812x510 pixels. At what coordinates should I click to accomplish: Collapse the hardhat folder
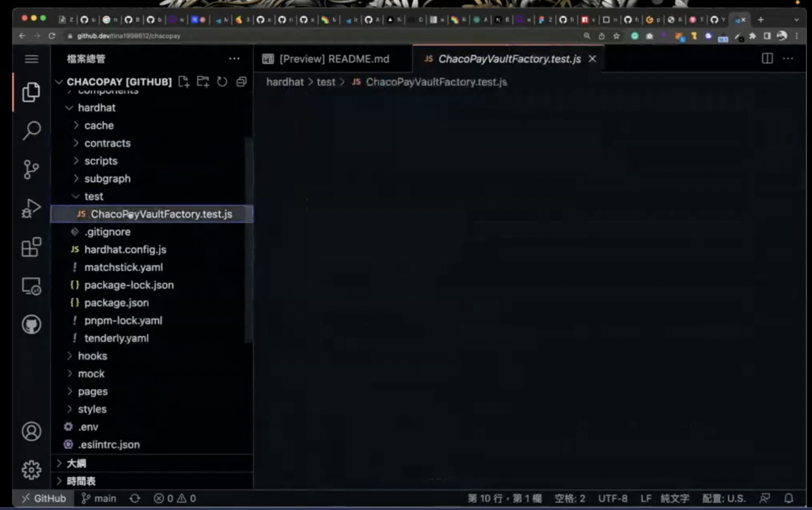(96, 108)
